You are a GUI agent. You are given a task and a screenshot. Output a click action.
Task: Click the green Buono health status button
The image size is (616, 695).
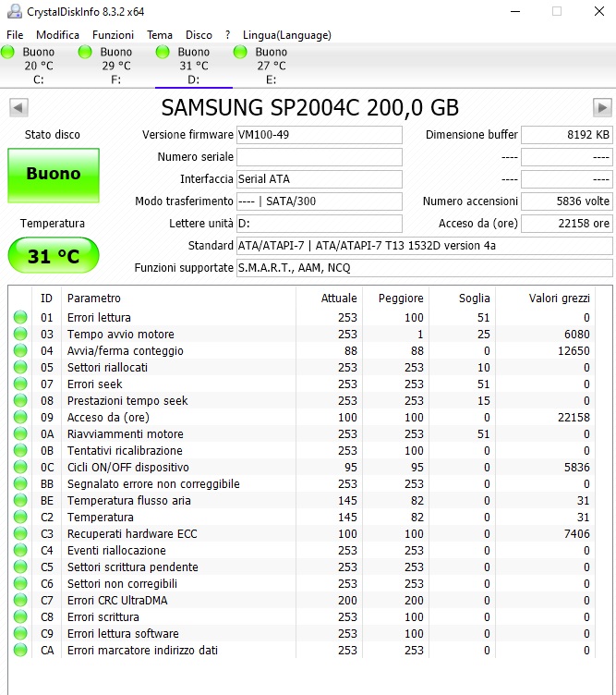[54, 176]
